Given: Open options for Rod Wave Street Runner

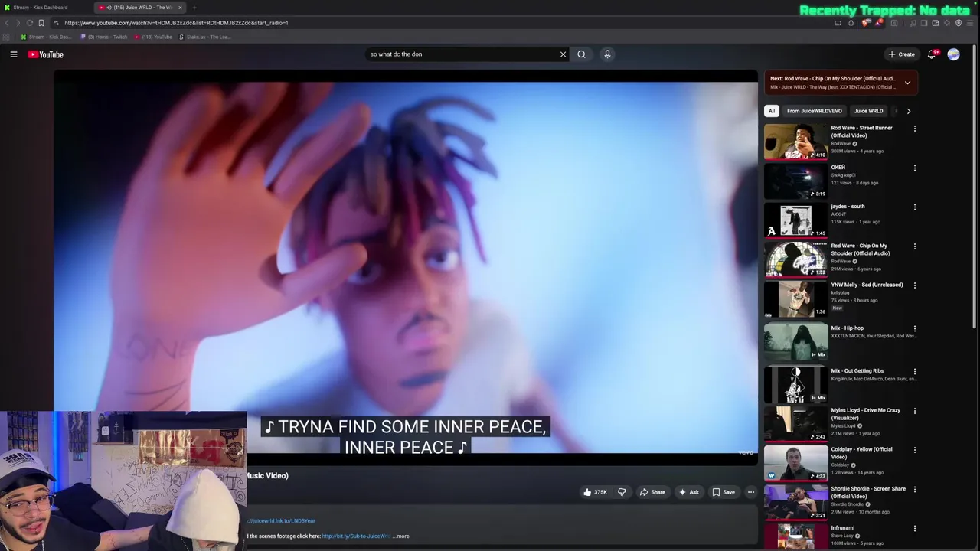Looking at the screenshot, I should coord(914,129).
